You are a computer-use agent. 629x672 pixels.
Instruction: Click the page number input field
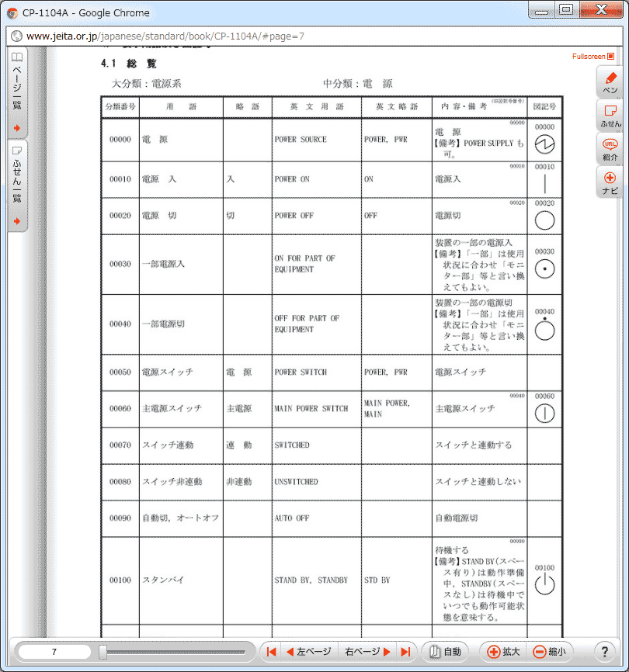coord(54,652)
